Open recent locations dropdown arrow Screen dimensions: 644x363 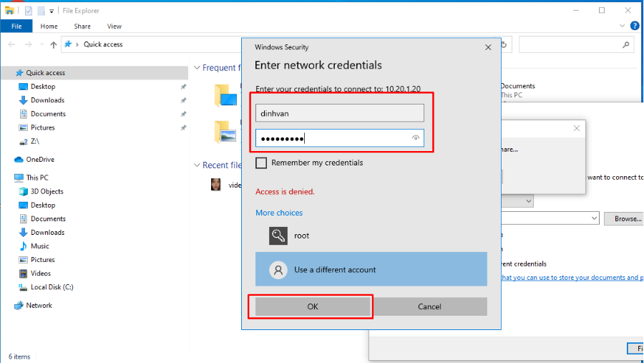pyautogui.click(x=42, y=44)
